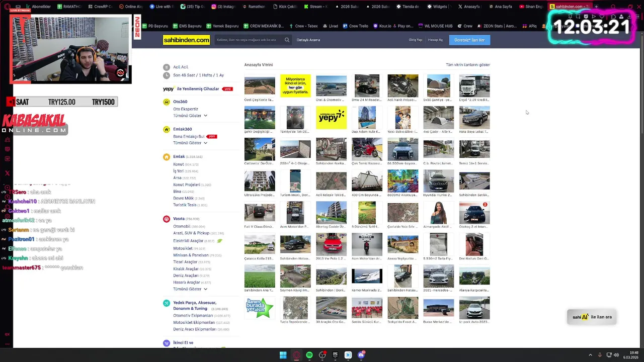Click the taskbar volume icon

(x=616, y=355)
